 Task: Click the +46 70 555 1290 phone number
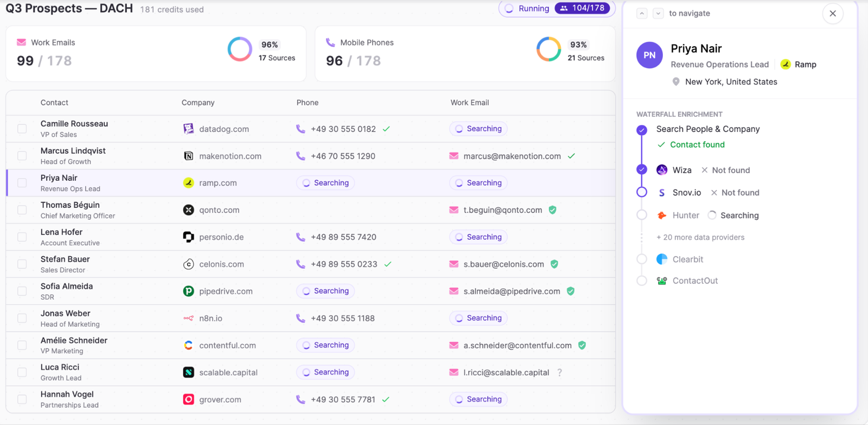pos(343,156)
